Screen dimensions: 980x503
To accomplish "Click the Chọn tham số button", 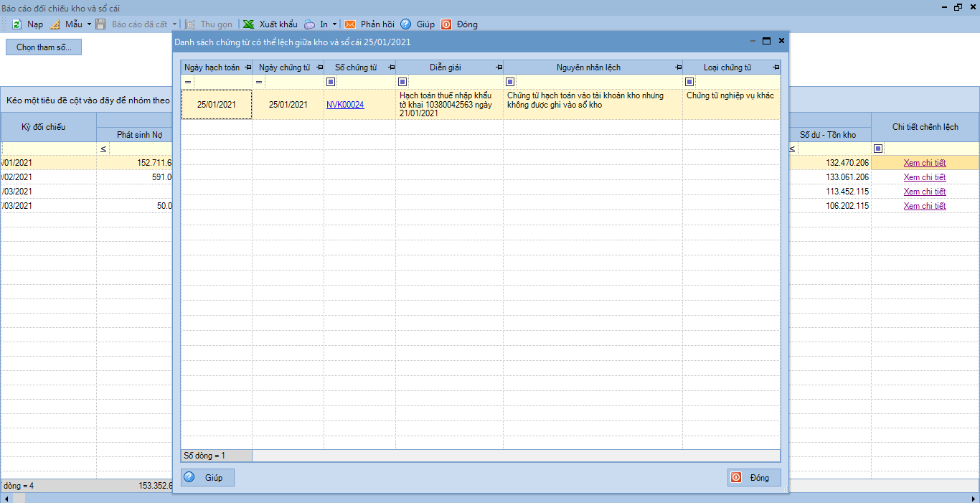I will tap(44, 47).
